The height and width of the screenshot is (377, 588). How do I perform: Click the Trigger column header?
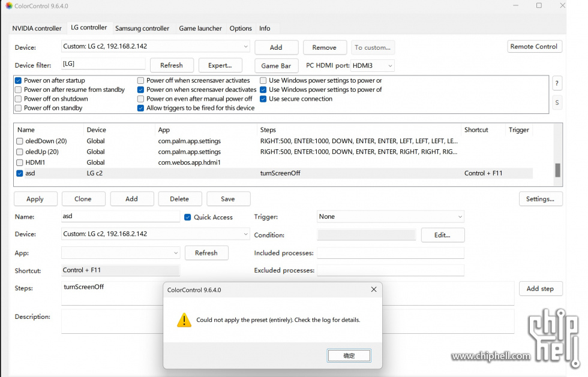[519, 129]
